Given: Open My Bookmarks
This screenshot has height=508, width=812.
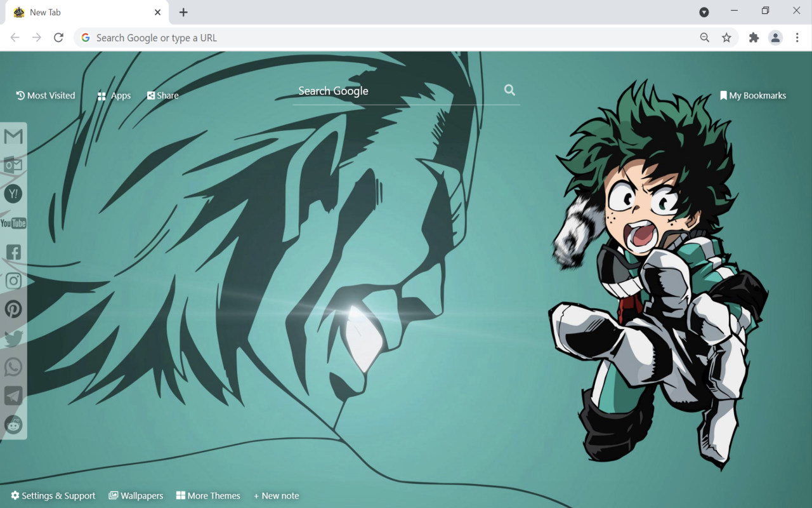Looking at the screenshot, I should (x=754, y=95).
